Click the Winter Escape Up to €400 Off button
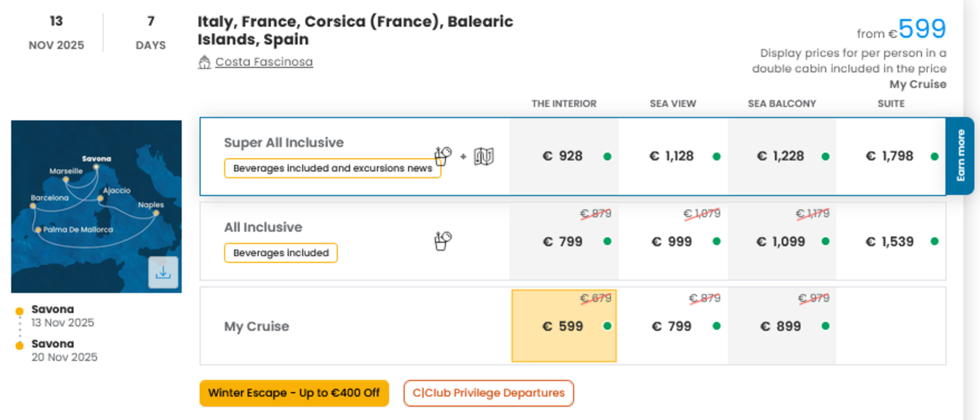 tap(294, 393)
